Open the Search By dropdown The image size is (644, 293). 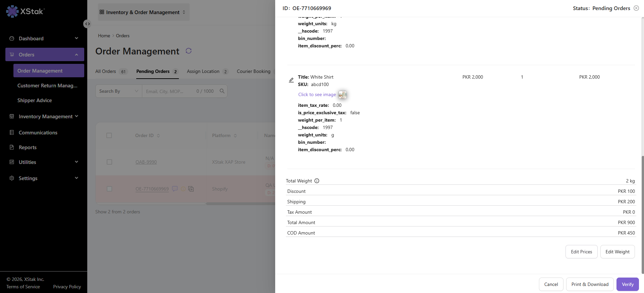pyautogui.click(x=119, y=91)
